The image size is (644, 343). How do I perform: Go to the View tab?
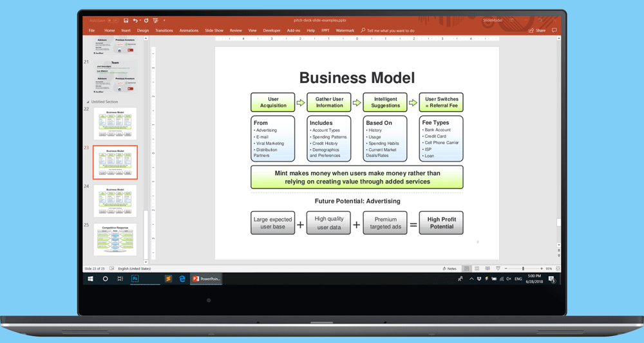coord(252,30)
